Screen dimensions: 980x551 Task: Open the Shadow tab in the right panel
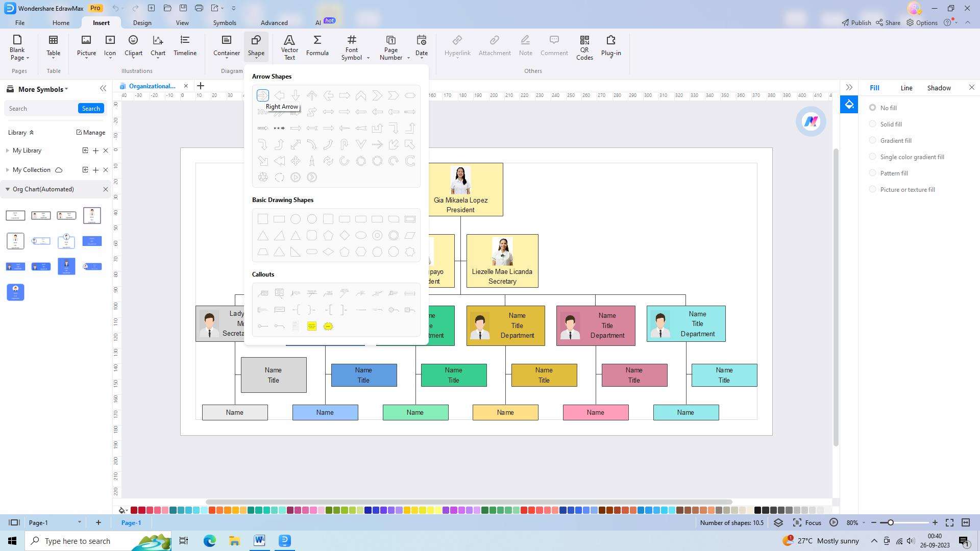pyautogui.click(x=939, y=88)
